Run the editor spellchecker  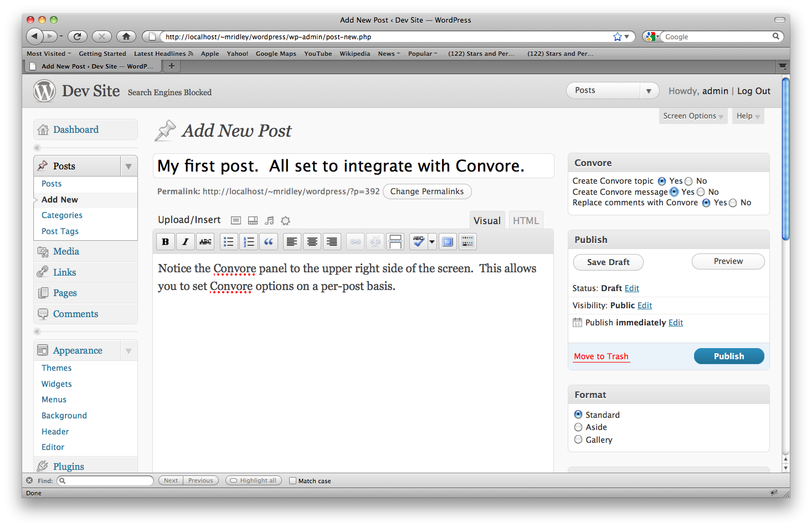tap(419, 242)
